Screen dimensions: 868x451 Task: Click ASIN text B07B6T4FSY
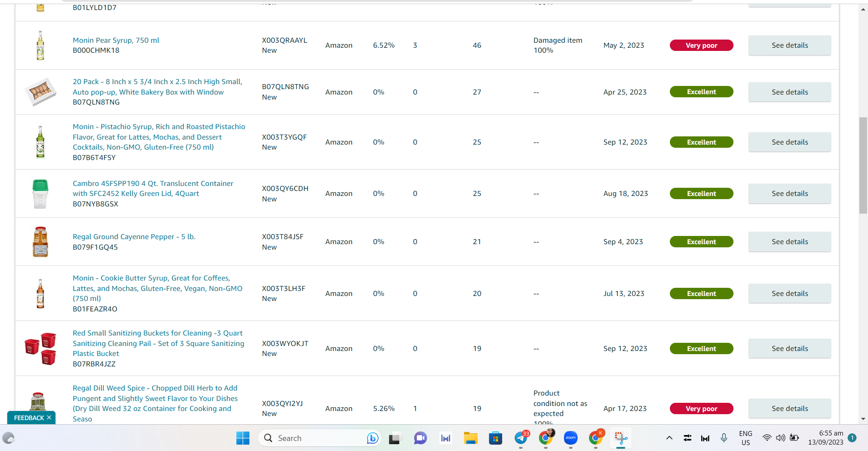point(94,157)
